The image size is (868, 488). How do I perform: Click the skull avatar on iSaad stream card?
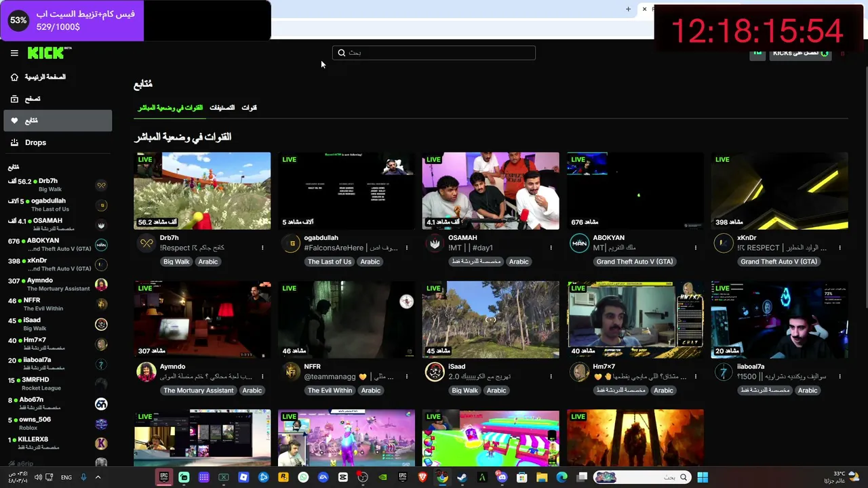click(x=435, y=372)
